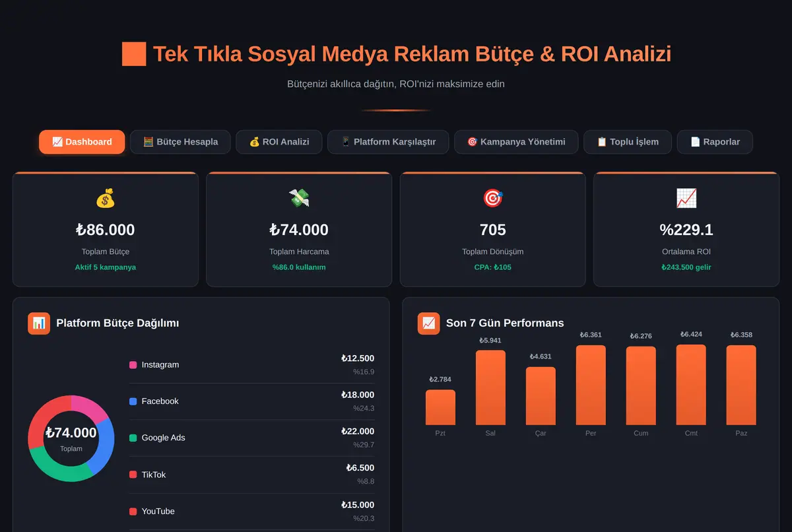Open the Toplu İşlem tab
The image size is (792, 532).
pyautogui.click(x=628, y=142)
